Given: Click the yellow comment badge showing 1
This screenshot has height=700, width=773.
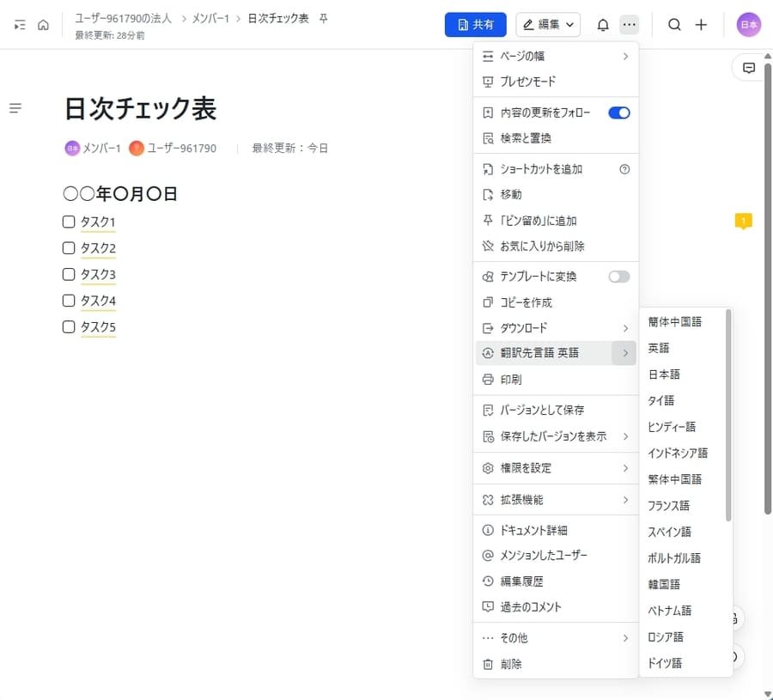Looking at the screenshot, I should coord(742,221).
